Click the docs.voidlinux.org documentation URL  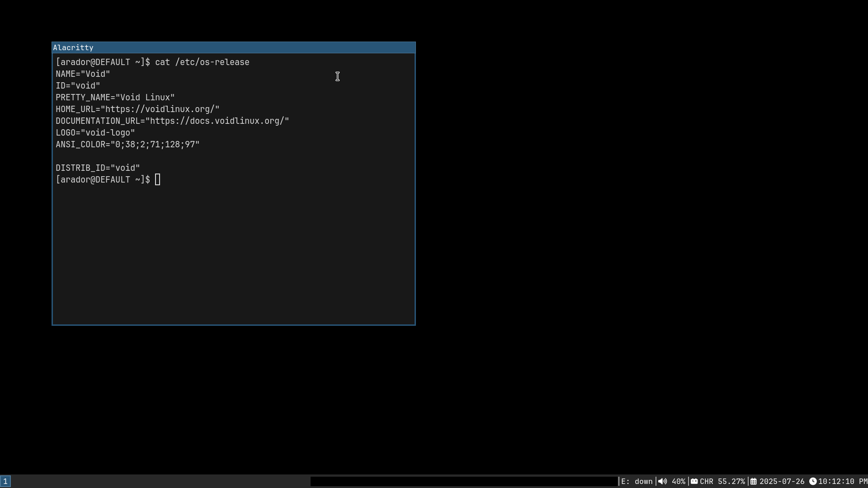219,121
